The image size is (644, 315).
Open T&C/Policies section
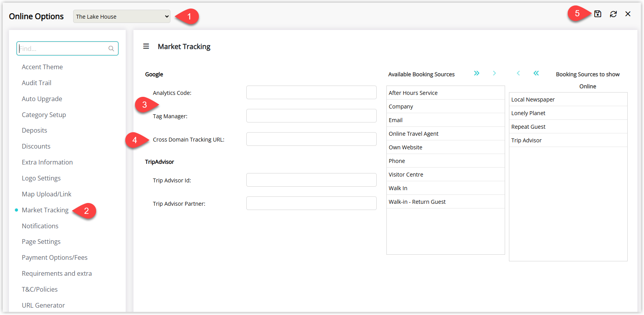click(40, 289)
